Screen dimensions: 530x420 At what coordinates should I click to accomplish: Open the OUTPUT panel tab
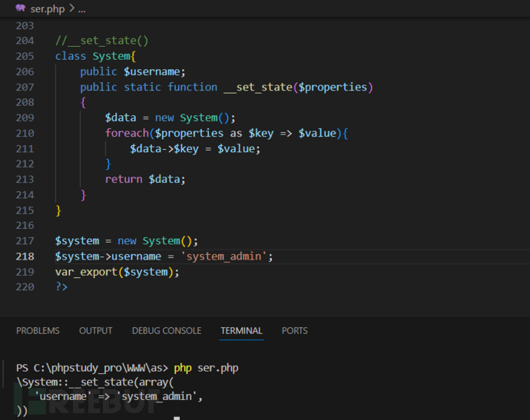95,331
